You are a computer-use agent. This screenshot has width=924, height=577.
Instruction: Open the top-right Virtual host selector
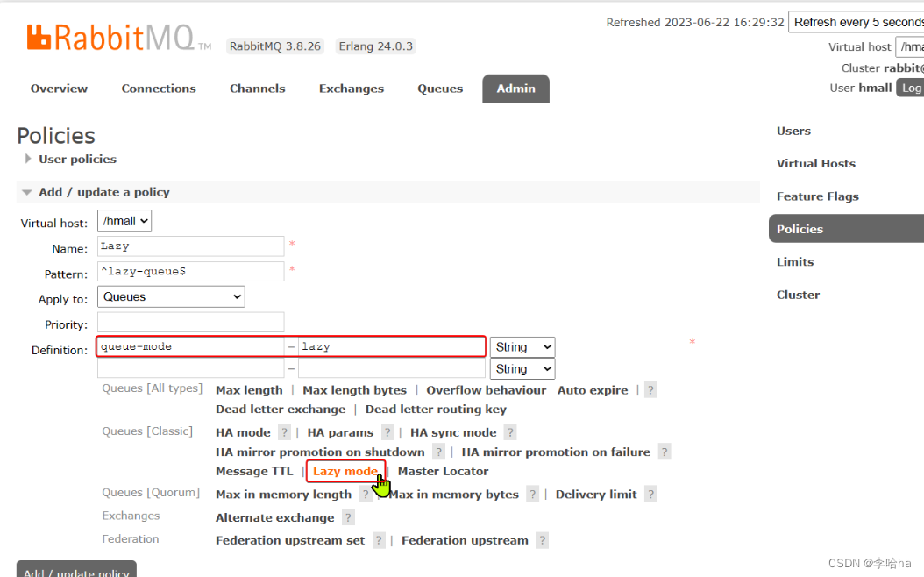[910, 46]
